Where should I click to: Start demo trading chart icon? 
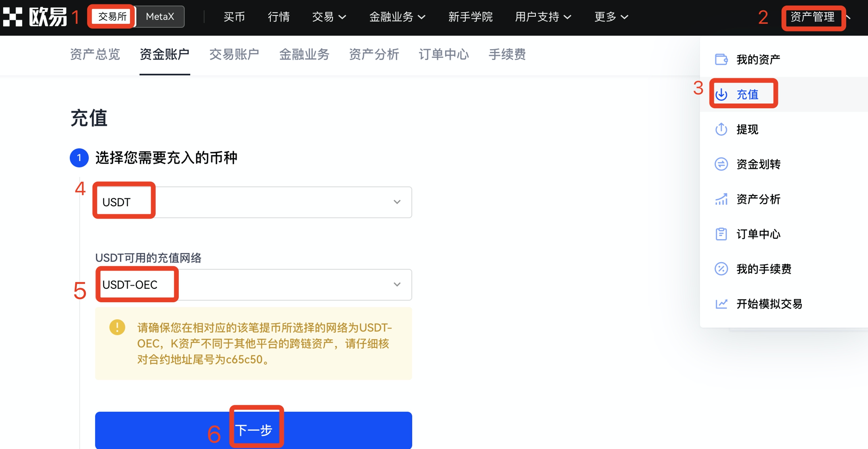click(721, 304)
